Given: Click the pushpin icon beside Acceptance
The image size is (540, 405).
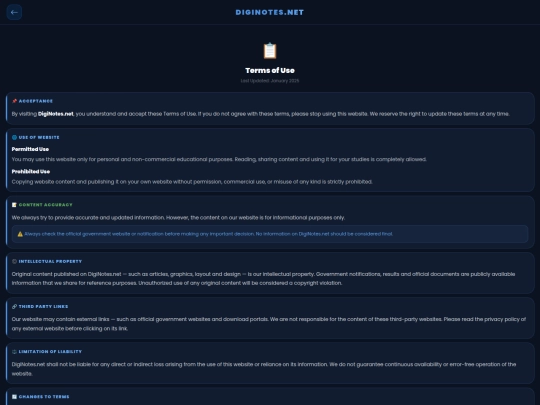Looking at the screenshot, I should tap(14, 101).
